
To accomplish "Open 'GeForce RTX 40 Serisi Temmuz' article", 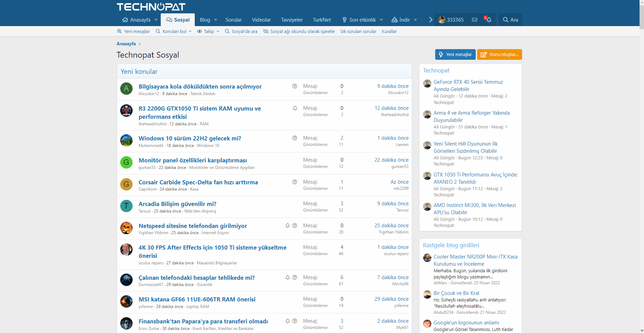I will (x=468, y=85).
